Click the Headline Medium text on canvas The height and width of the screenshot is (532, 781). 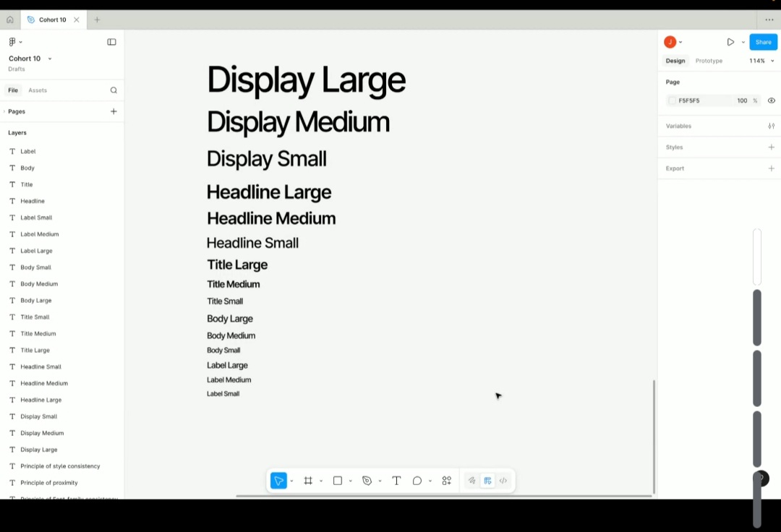271,218
